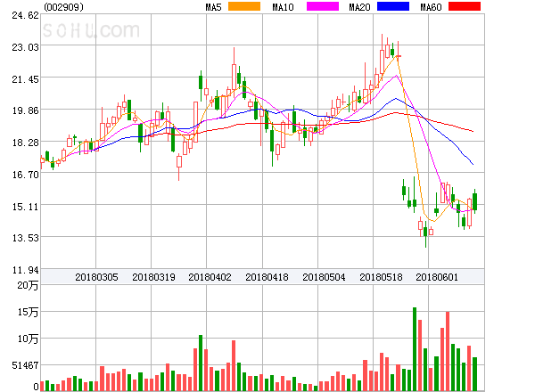Click the last green candlestick at chart's right edge
Screen dimensions: 535x392
point(474,201)
